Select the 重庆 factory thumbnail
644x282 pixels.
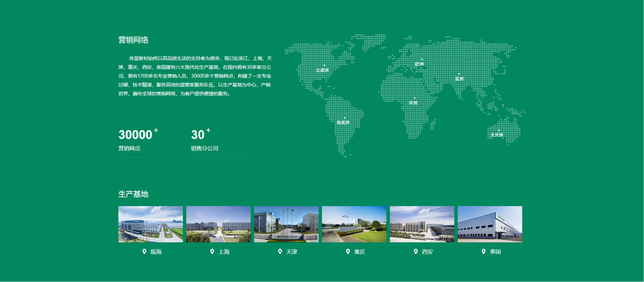(354, 224)
